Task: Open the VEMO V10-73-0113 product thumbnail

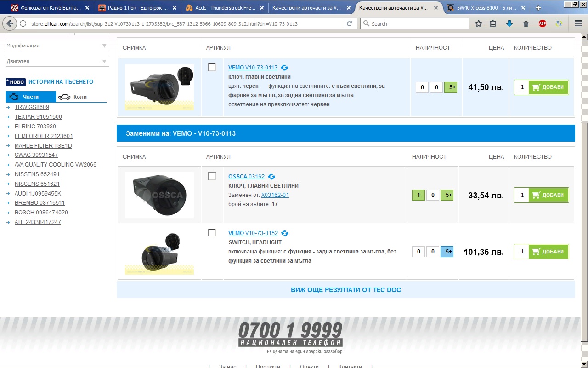Action: tap(159, 87)
